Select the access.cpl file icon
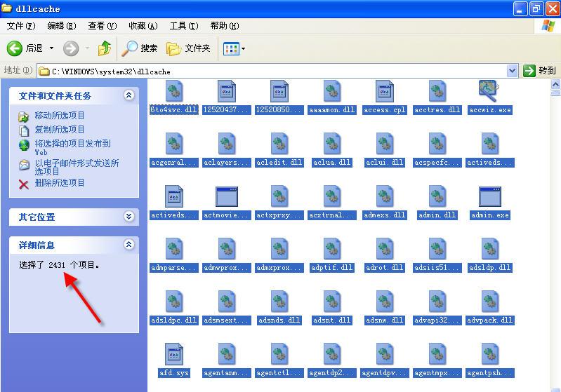The image size is (561, 392). pos(385,91)
